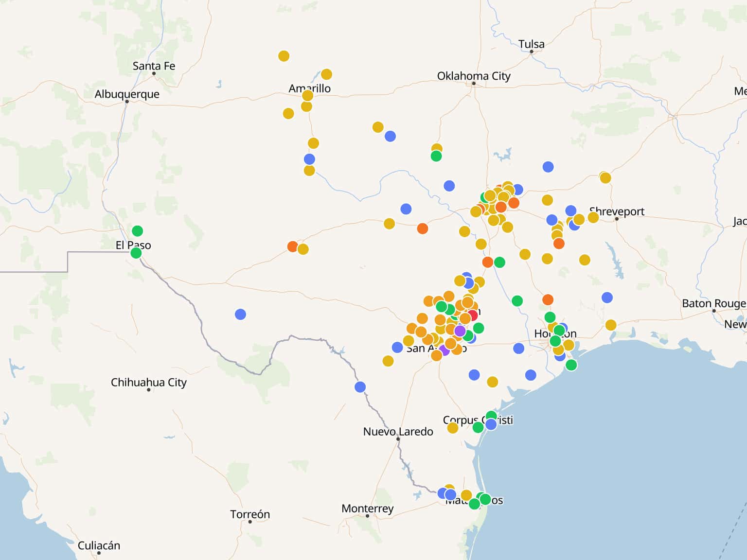Viewport: 747px width, 560px height.
Task: Click the blue marker south of Oklahoma City
Action: pos(449,186)
